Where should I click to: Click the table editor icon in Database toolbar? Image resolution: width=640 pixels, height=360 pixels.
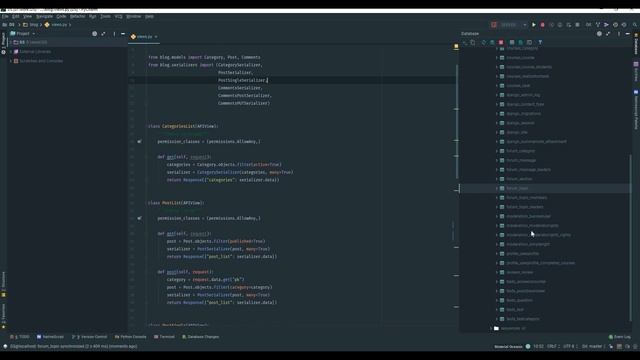click(x=512, y=42)
